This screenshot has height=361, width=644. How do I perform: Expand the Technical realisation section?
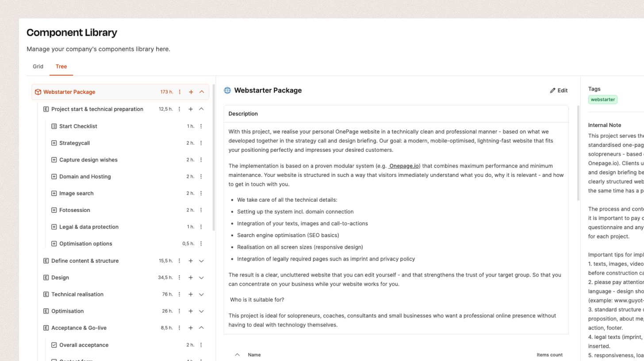tap(201, 294)
